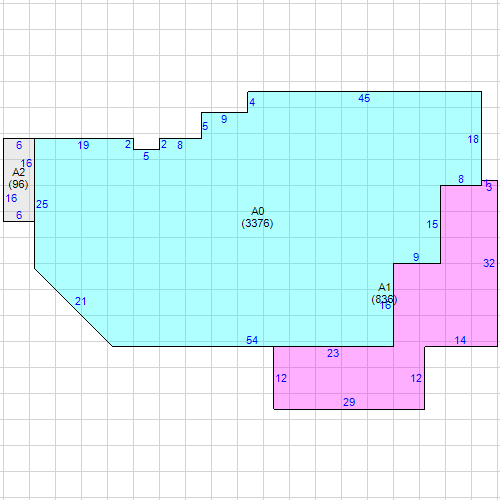Click the 25 dimension label

42,204
